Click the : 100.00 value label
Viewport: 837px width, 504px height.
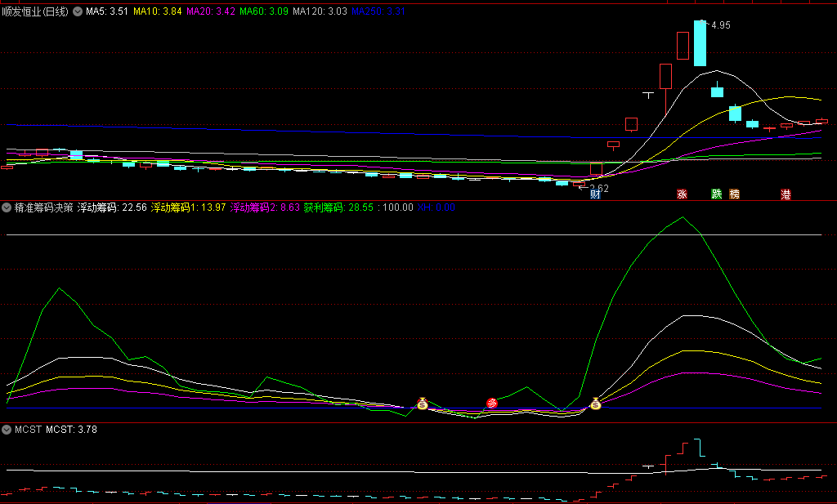(x=396, y=207)
